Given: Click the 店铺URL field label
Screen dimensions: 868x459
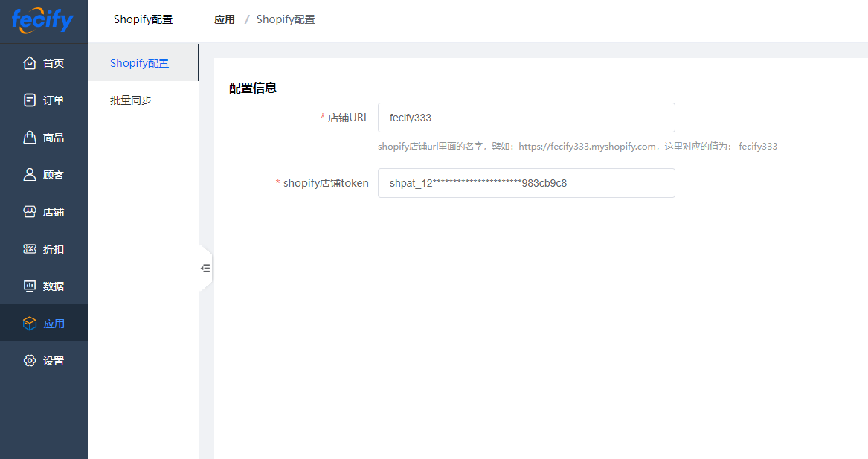Looking at the screenshot, I should [x=348, y=118].
